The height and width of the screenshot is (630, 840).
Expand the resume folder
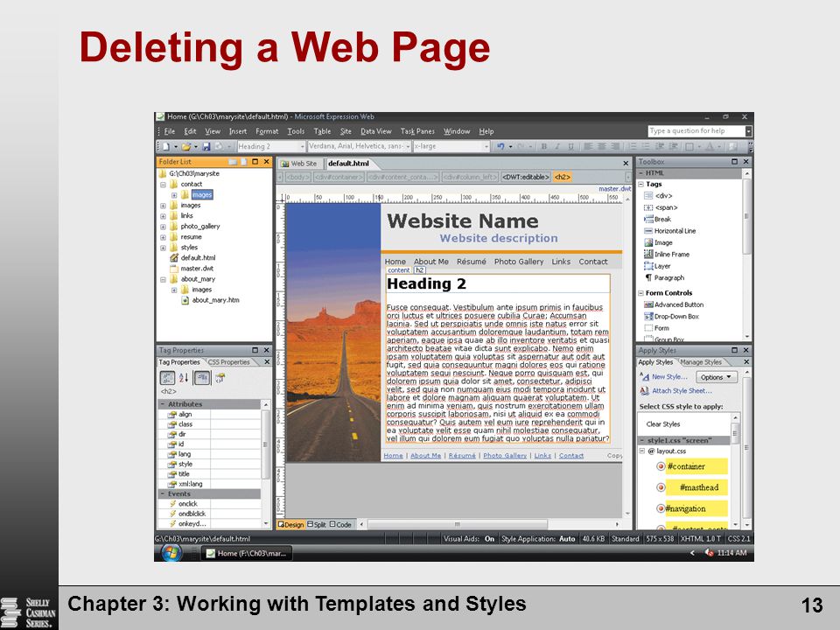tap(163, 237)
